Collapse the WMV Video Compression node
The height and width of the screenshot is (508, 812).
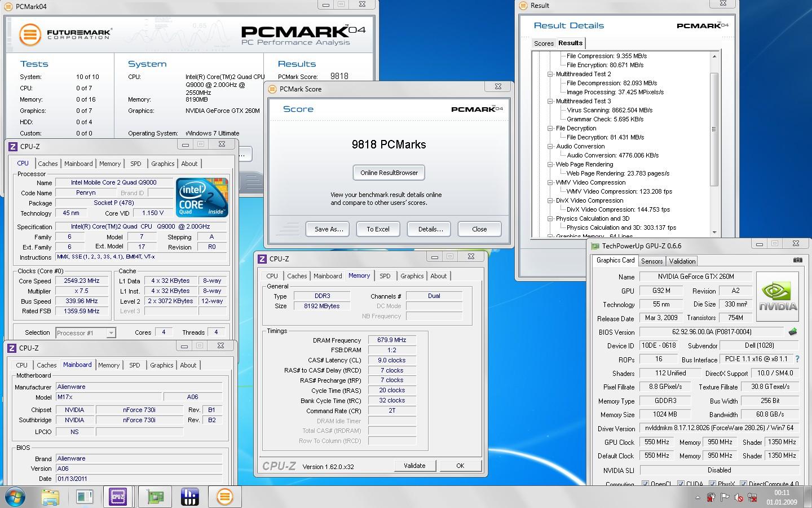point(550,182)
